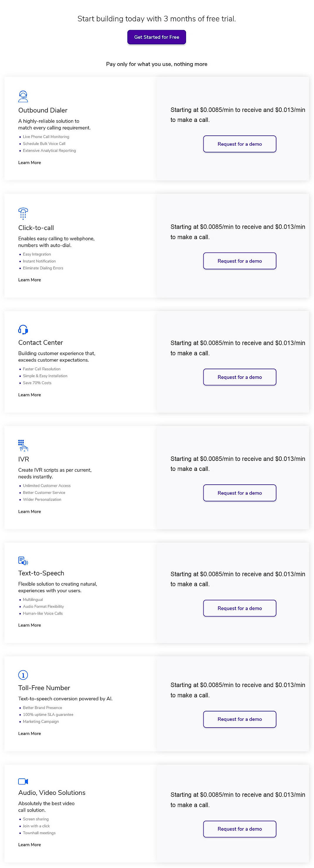Click the Pay only for what you use text
This screenshot has width=314, height=868.
click(x=156, y=64)
